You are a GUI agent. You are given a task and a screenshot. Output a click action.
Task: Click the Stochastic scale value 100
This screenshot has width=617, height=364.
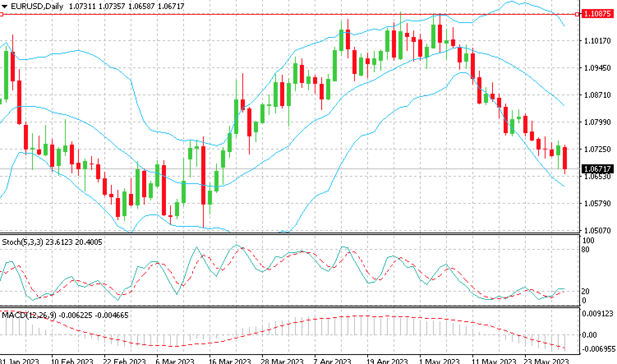tap(589, 241)
